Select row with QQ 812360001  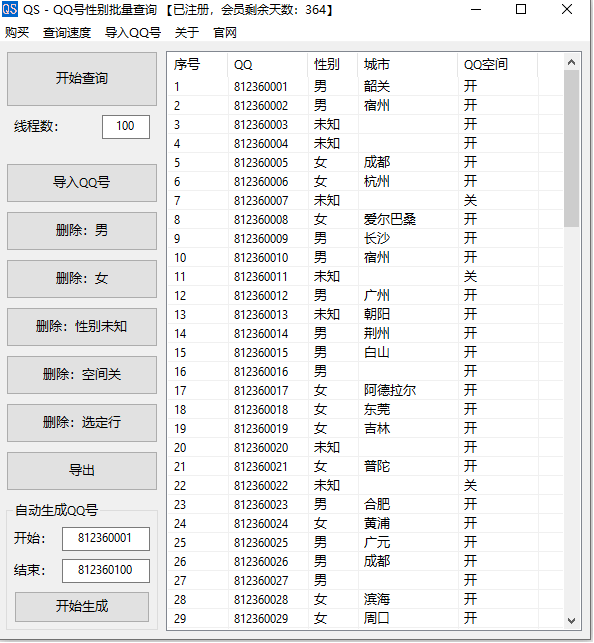tap(365, 87)
